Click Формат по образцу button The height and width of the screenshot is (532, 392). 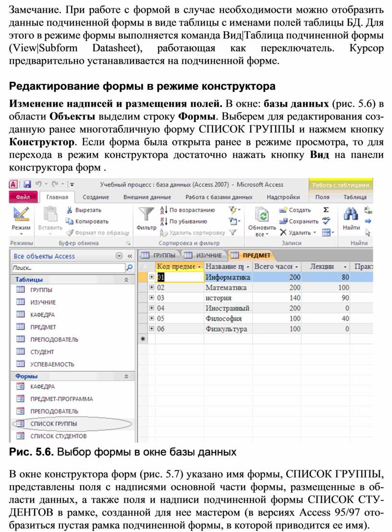tap(98, 233)
